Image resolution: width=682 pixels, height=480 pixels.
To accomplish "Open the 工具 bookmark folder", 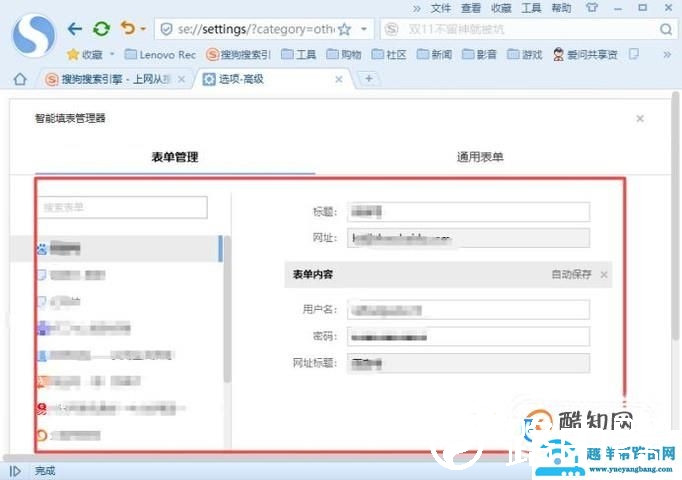I will 298,54.
